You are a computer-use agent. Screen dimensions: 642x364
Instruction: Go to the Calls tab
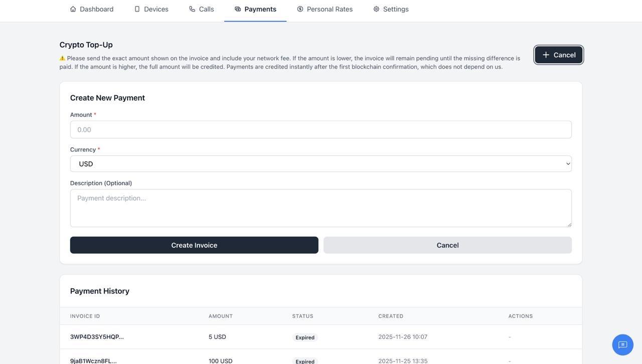[206, 9]
